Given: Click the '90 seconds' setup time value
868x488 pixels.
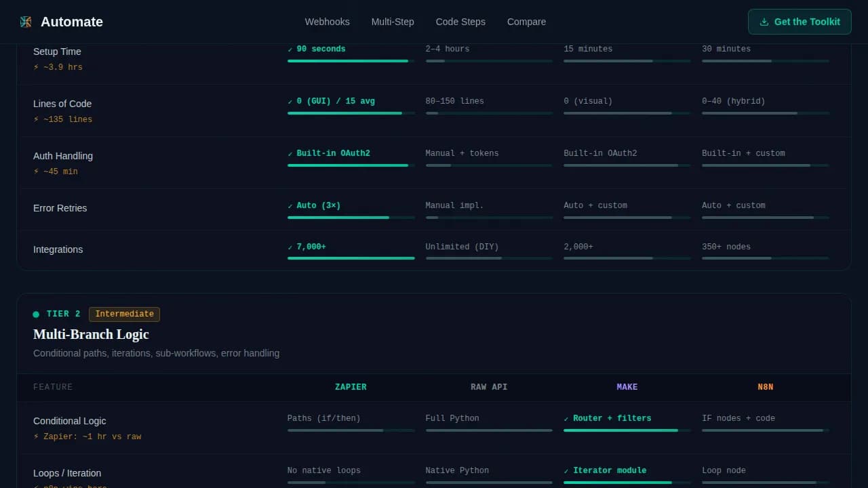Looking at the screenshot, I should pyautogui.click(x=321, y=49).
